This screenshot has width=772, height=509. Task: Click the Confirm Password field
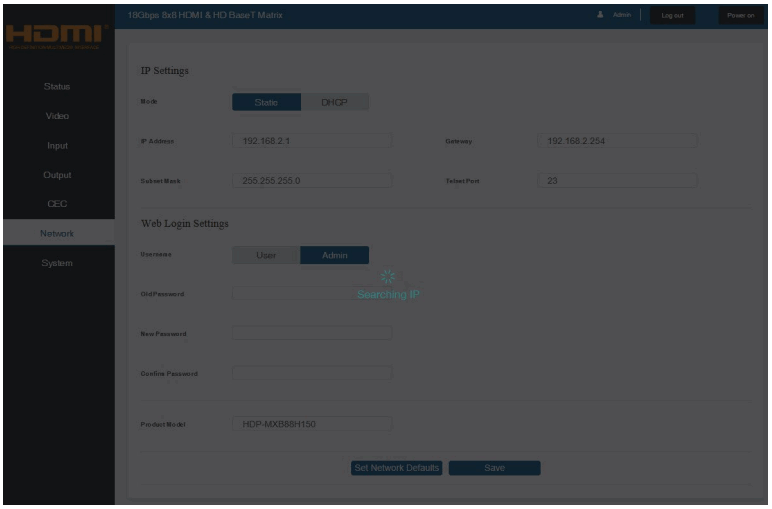click(312, 373)
